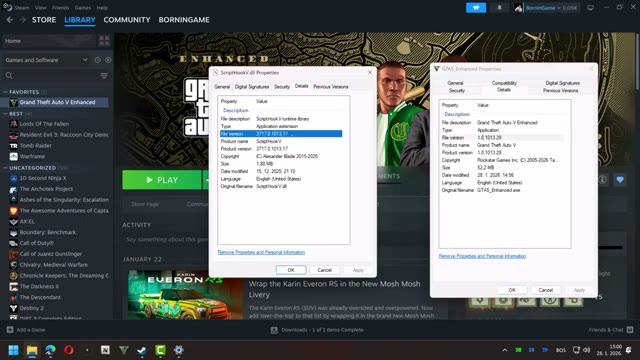Open the Steam announcements megaphone icon
The image size is (640, 360).
476,8
